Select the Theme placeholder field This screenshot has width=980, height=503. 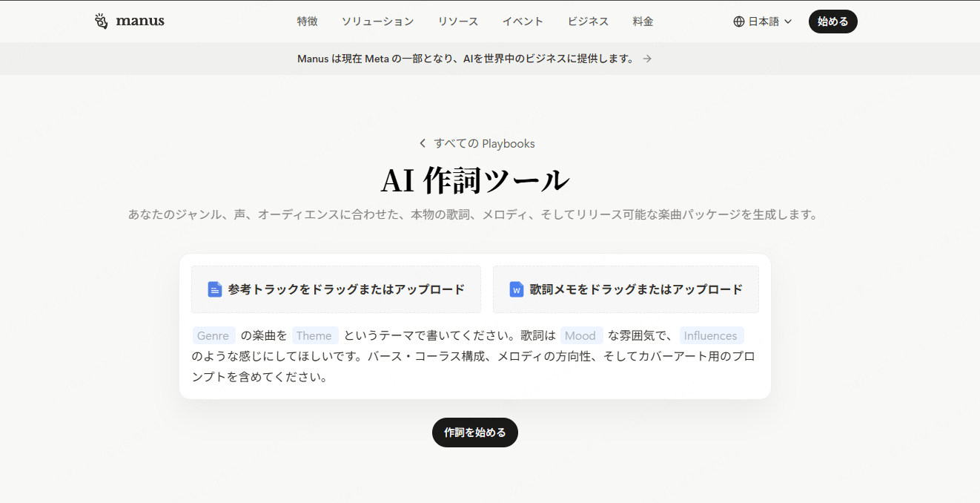pos(314,335)
